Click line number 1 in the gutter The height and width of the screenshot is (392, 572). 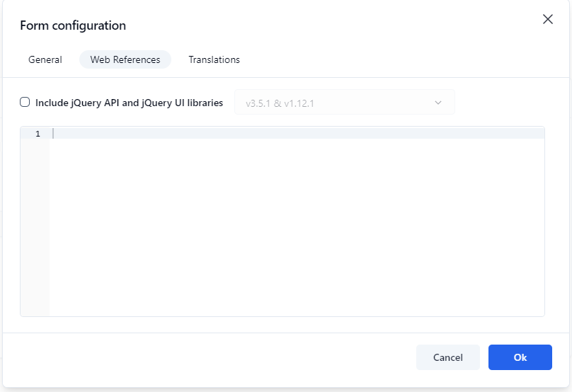pyautogui.click(x=38, y=134)
